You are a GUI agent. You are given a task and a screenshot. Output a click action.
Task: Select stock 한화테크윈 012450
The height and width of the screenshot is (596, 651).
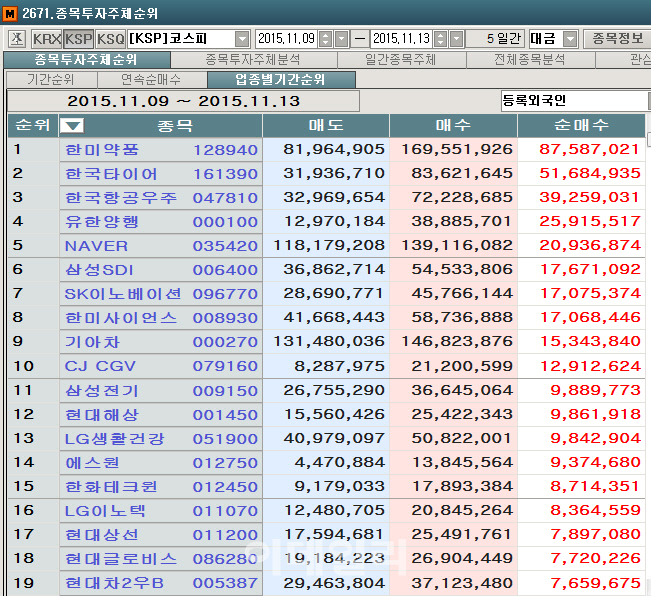click(x=161, y=487)
